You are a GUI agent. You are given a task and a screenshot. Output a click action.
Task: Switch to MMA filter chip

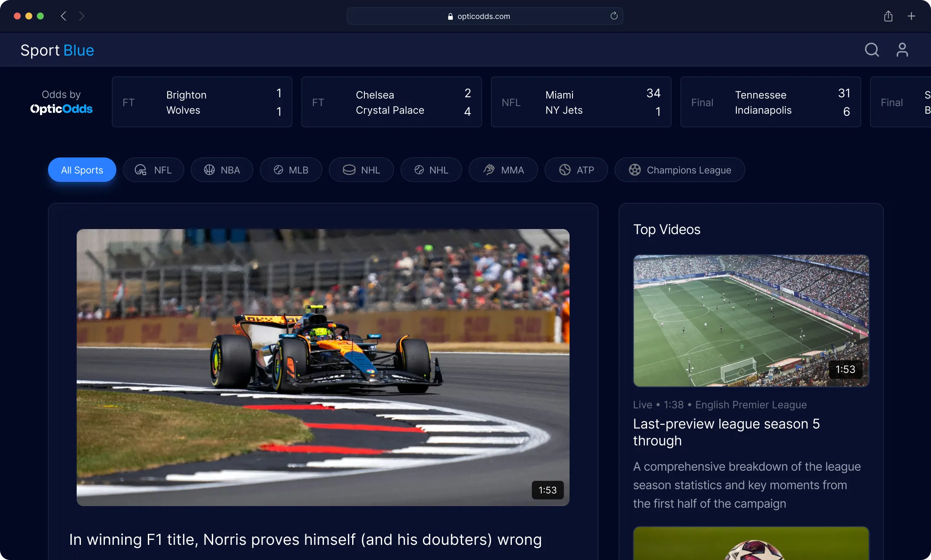click(503, 170)
